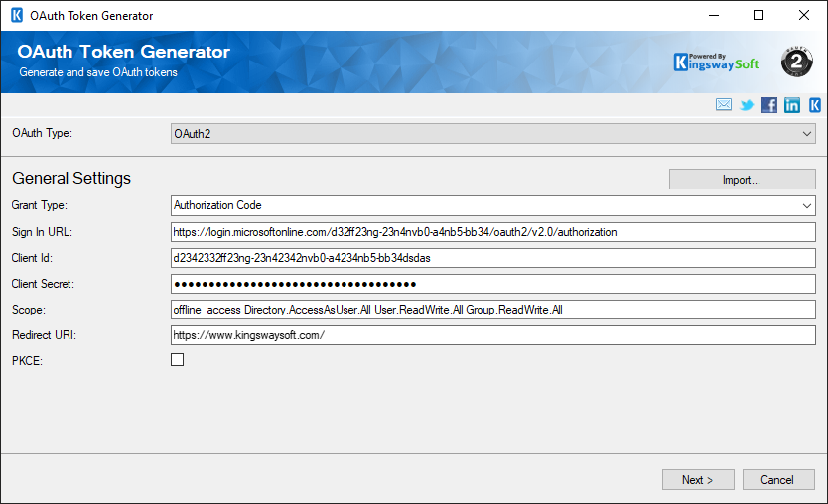Click the round number 2 badge icon
This screenshot has height=504, width=828.
pos(796,62)
